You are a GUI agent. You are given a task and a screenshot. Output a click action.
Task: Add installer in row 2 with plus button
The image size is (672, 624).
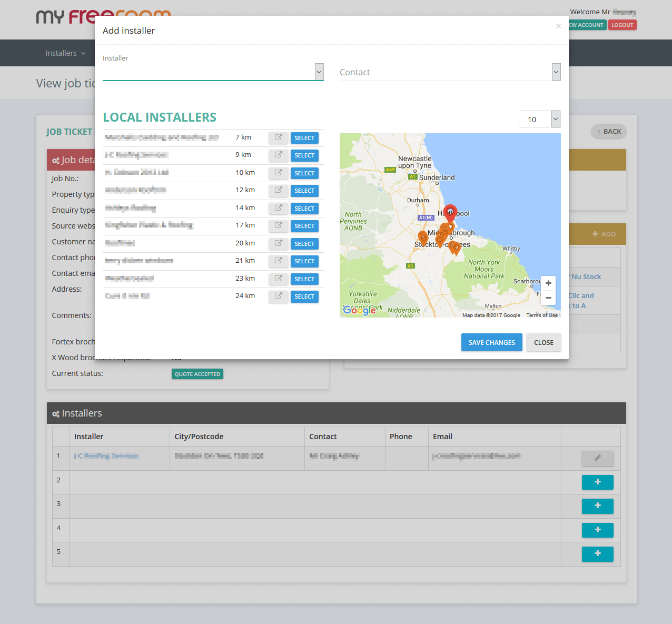597,482
